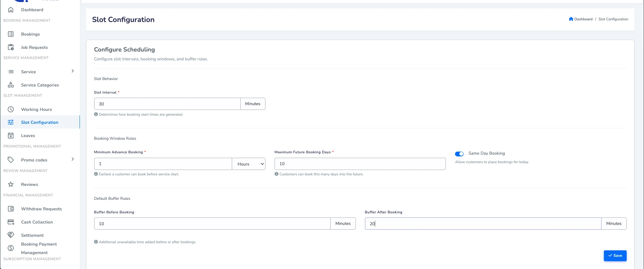Click the Settlement handshake icon

point(11,235)
